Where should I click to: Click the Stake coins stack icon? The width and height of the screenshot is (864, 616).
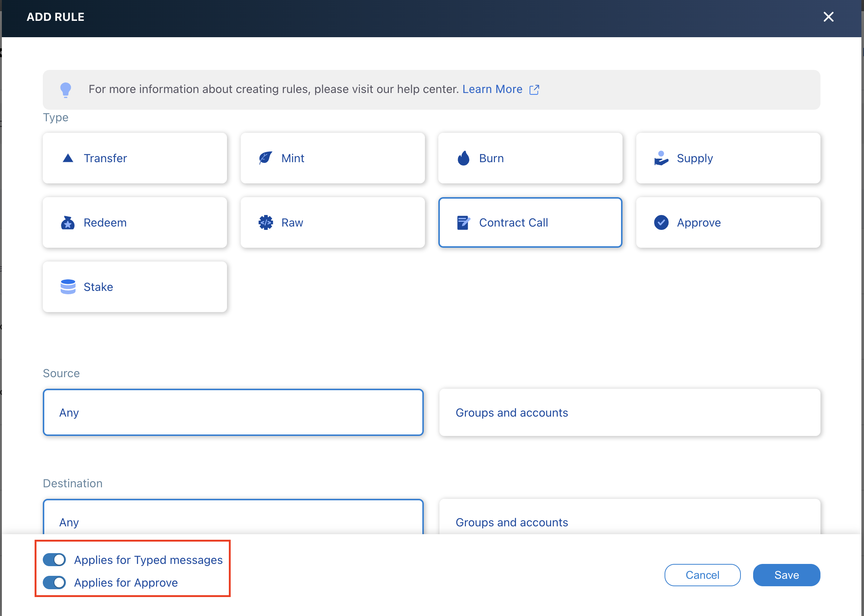(68, 287)
